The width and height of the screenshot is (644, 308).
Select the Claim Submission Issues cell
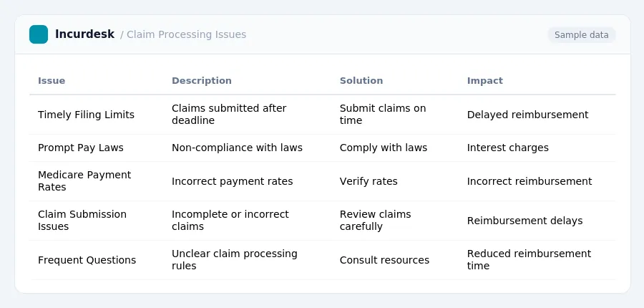pyautogui.click(x=82, y=221)
